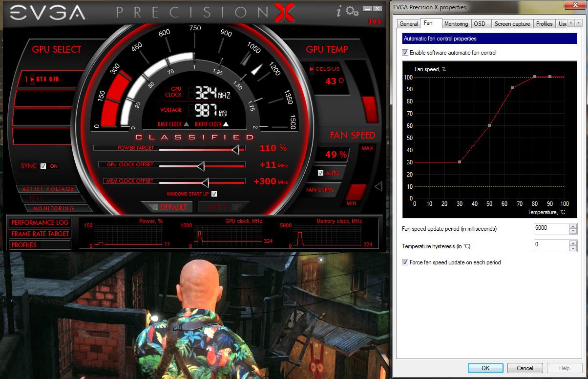Open the Performance Log
The height and width of the screenshot is (379, 588).
tap(40, 222)
